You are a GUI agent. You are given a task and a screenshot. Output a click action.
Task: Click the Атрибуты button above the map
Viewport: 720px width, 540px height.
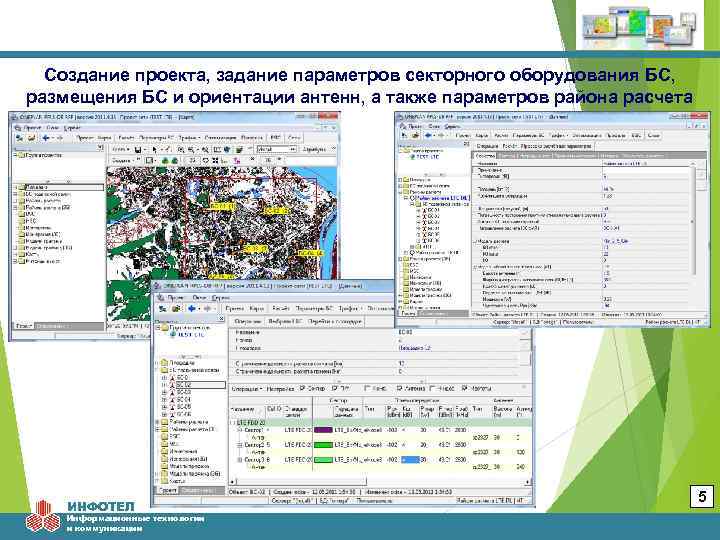pos(314,149)
